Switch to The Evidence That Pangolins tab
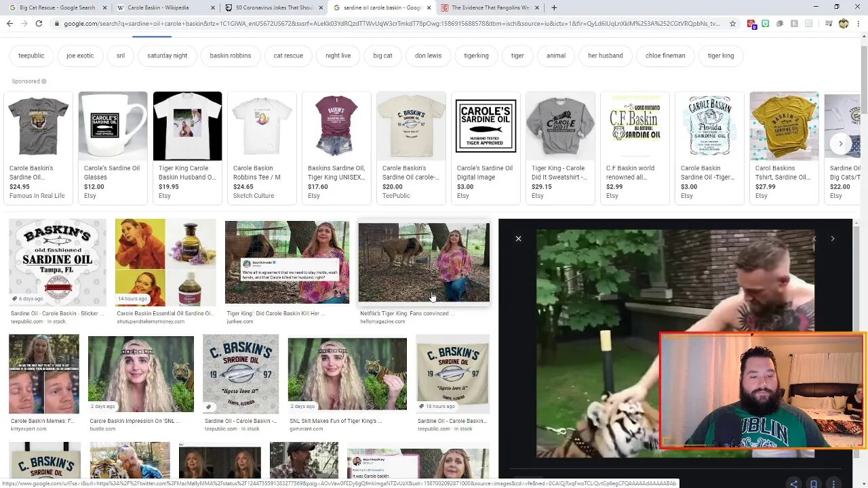The width and height of the screenshot is (868, 488). tap(490, 7)
